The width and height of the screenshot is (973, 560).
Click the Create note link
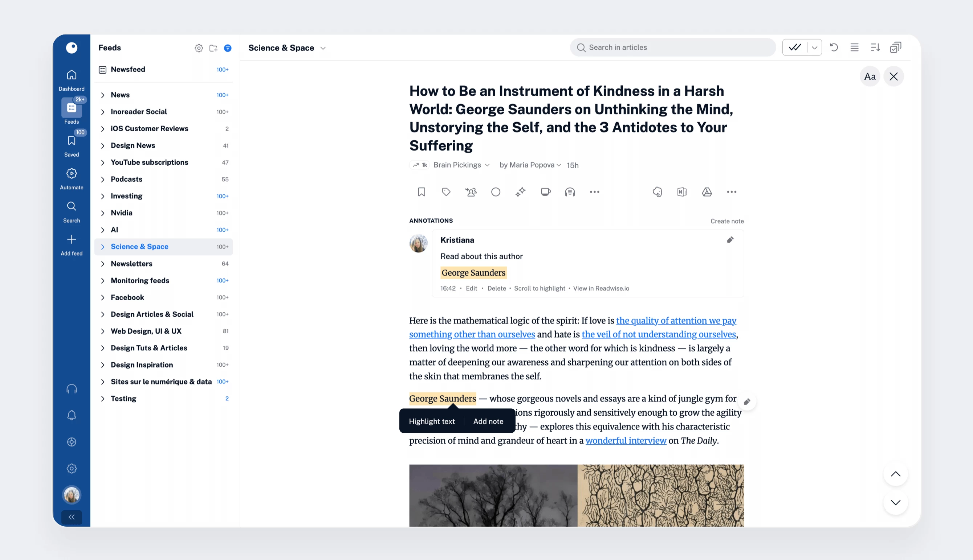[x=727, y=221]
